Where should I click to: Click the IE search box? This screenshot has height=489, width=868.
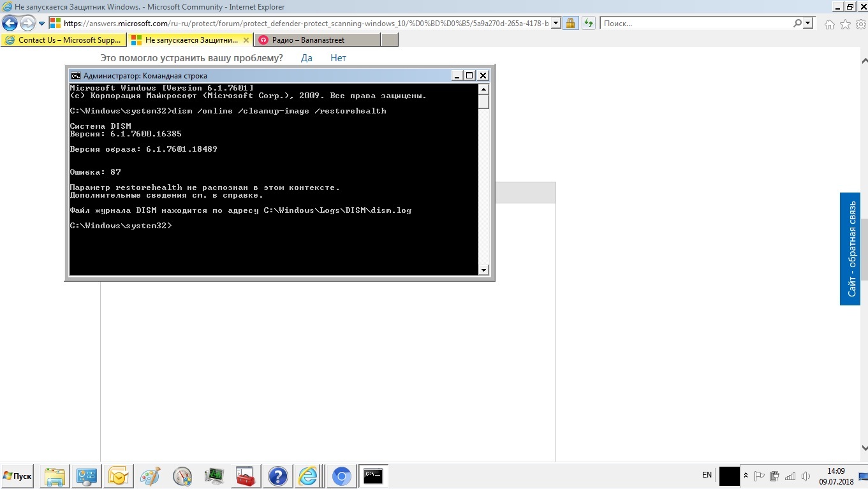point(696,24)
